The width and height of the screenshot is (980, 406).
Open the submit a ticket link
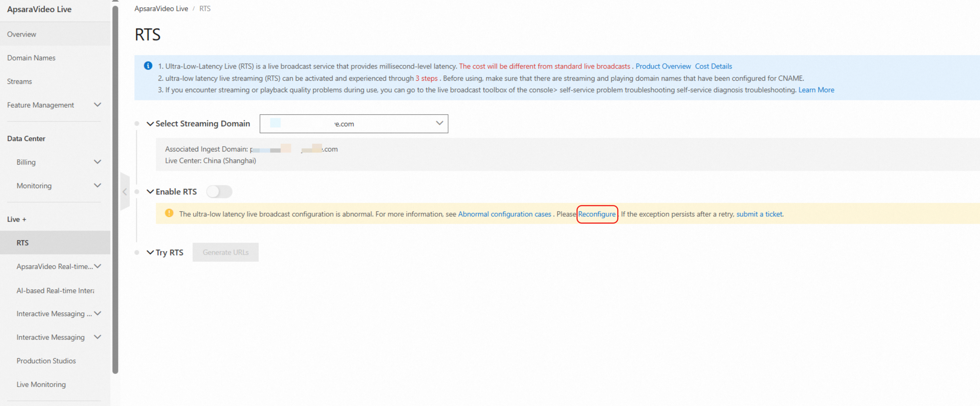point(759,214)
